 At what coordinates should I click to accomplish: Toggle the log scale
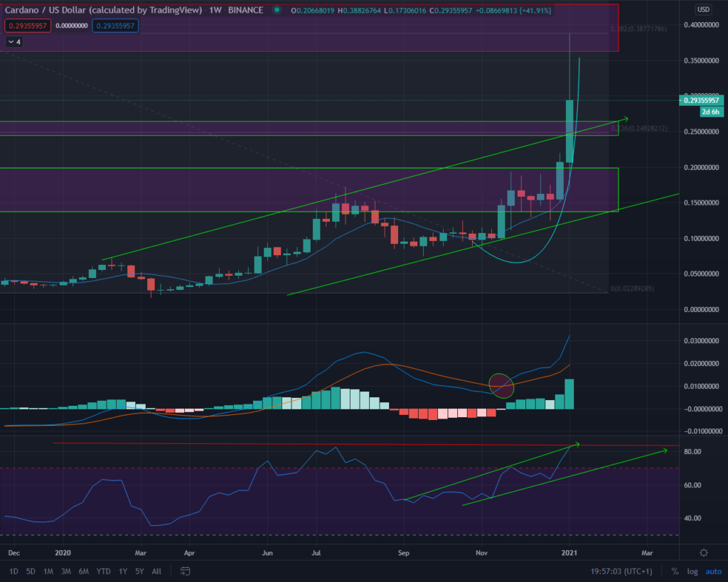click(692, 571)
